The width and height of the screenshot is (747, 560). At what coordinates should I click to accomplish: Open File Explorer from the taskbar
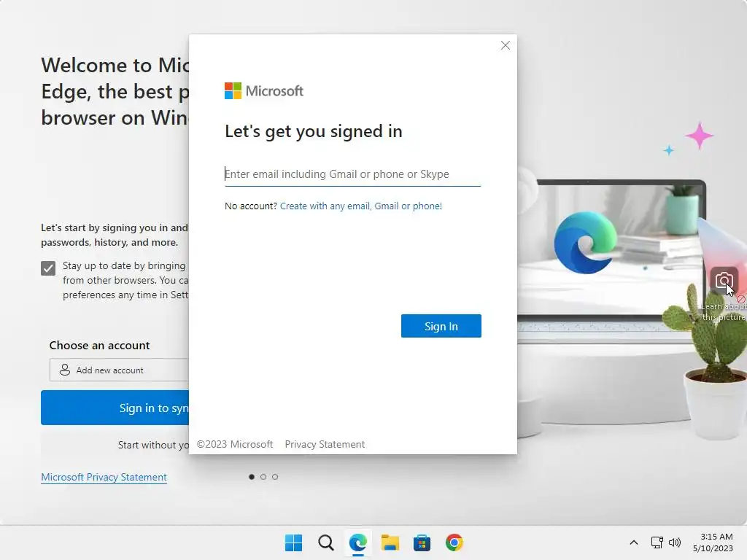click(390, 542)
